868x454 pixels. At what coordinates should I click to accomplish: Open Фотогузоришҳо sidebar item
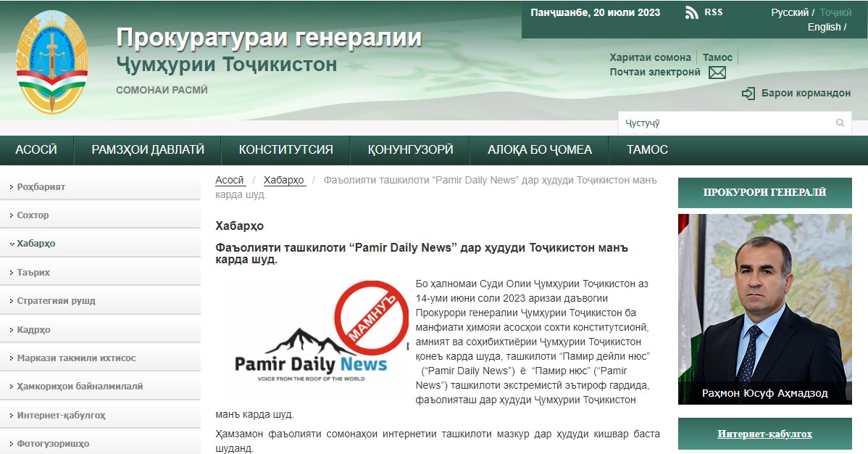click(x=100, y=443)
